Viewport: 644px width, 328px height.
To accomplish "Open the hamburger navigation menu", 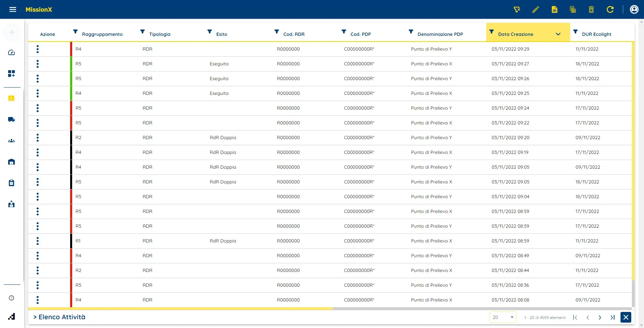I will [x=13, y=9].
